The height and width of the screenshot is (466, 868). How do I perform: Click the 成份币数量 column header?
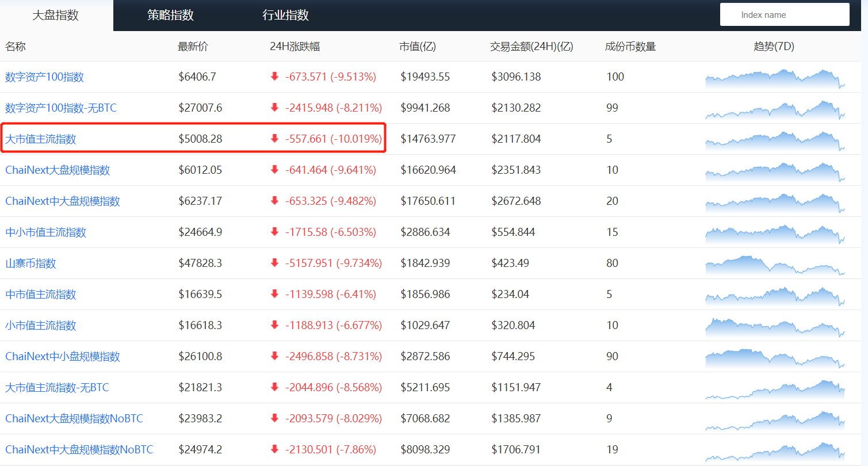[x=630, y=47]
